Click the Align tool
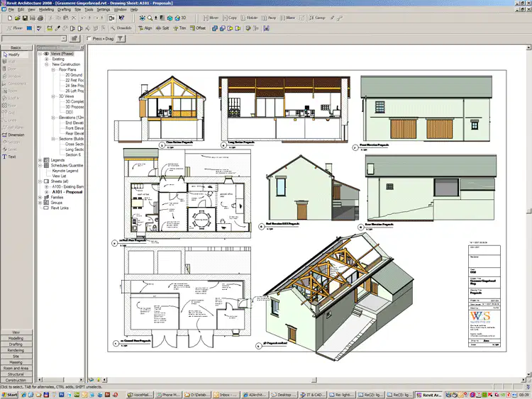 145,28
